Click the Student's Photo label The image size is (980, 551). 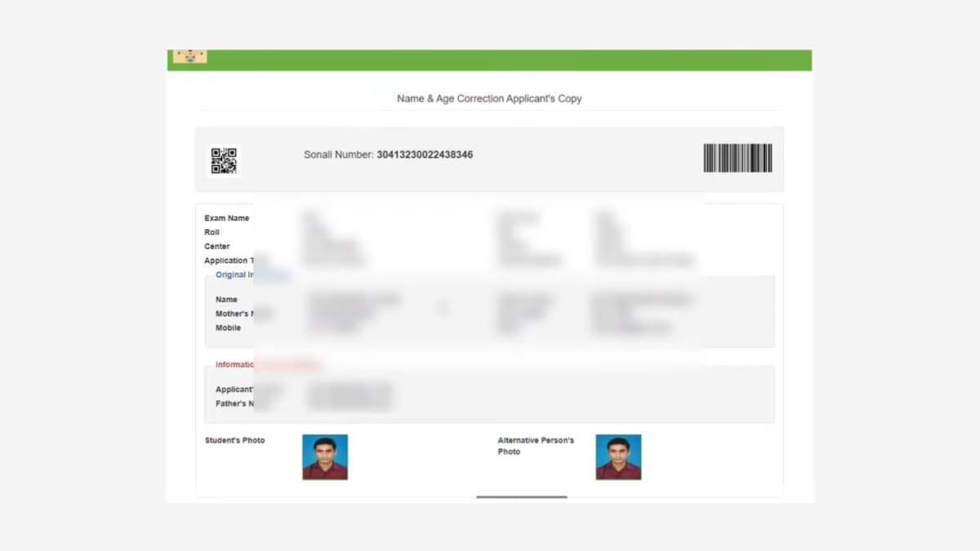tap(234, 441)
